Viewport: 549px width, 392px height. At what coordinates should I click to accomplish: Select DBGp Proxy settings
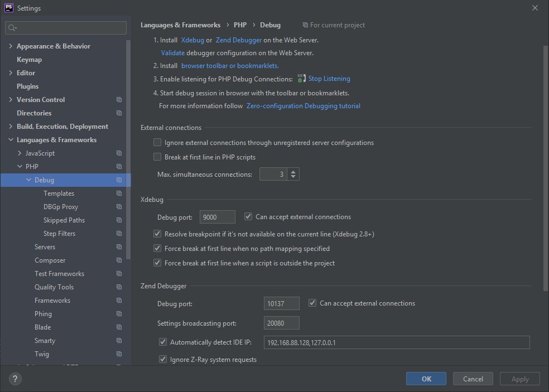(x=61, y=207)
